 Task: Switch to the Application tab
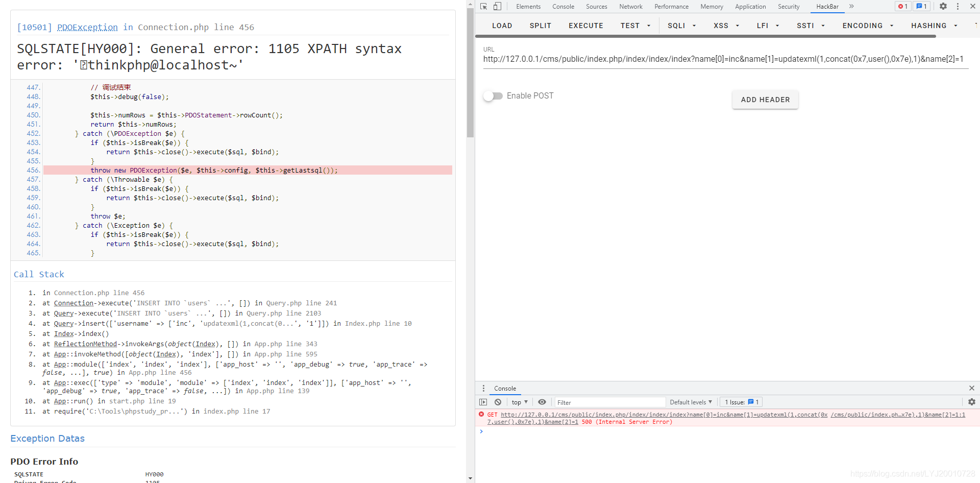coord(750,7)
